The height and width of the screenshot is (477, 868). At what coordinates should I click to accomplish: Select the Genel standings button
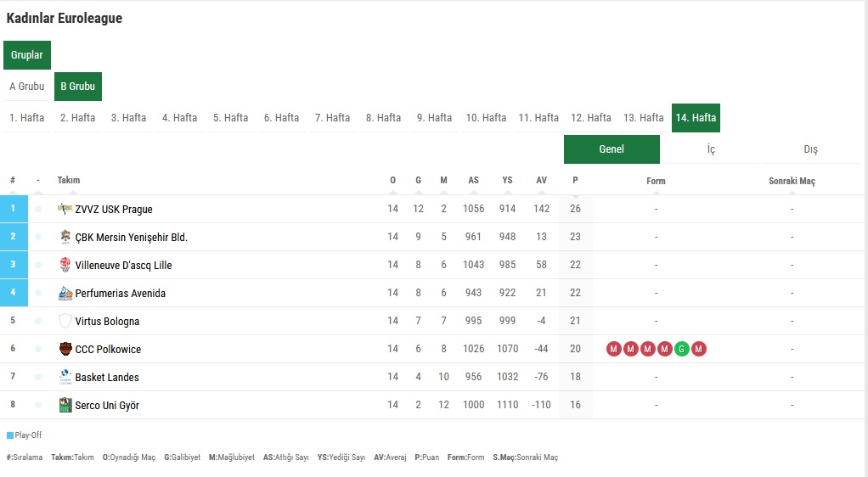click(x=612, y=149)
